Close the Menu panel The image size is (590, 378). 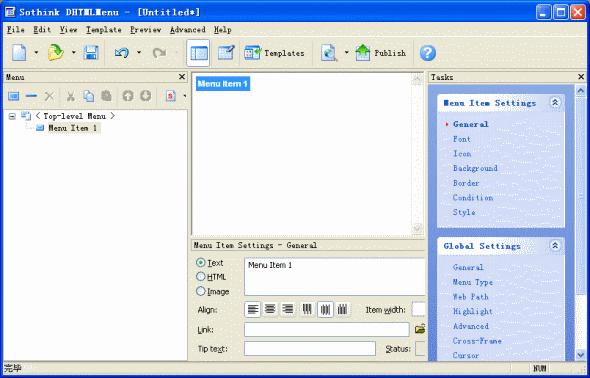pyautogui.click(x=182, y=77)
